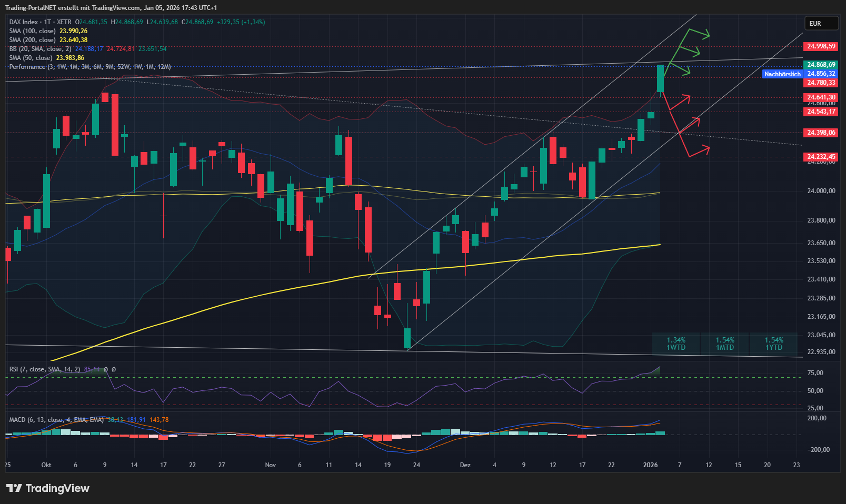Click the 2026 label on time axis
Viewport: 846px width, 504px height.
tap(650, 465)
